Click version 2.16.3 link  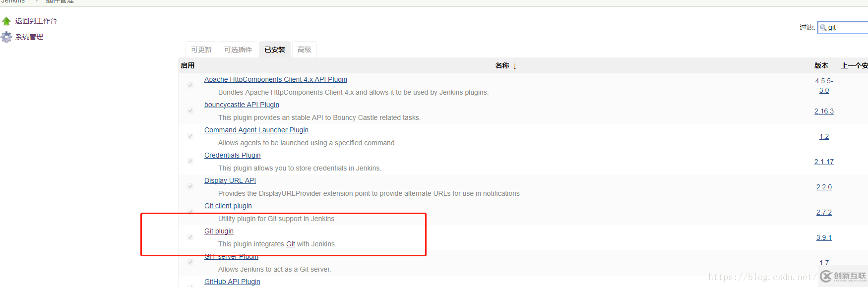pos(824,111)
